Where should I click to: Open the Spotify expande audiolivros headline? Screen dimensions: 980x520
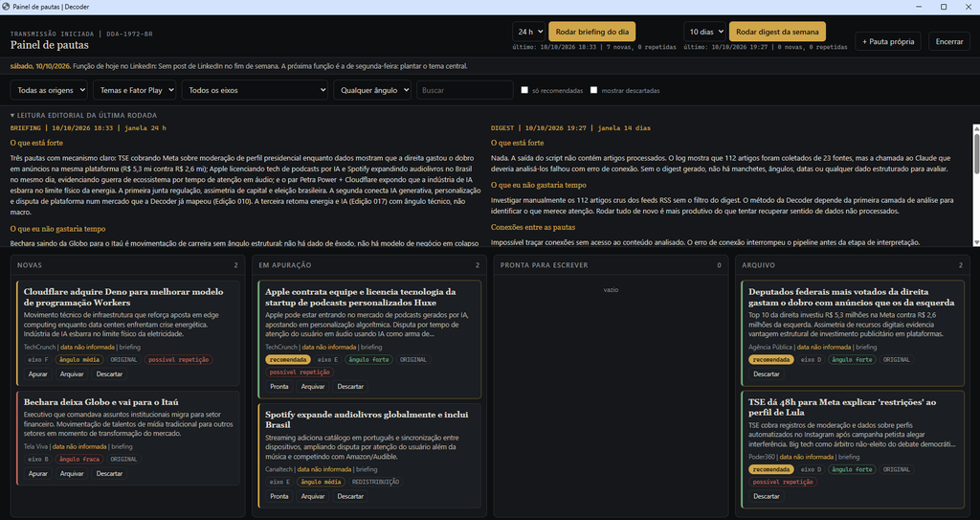367,419
